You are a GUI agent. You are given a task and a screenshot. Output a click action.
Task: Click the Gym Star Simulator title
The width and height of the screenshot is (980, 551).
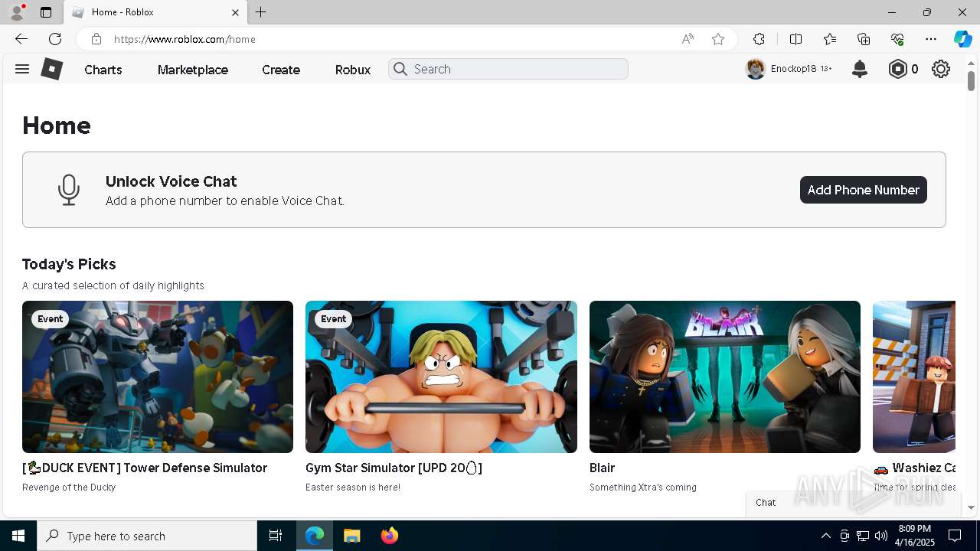[x=394, y=468]
